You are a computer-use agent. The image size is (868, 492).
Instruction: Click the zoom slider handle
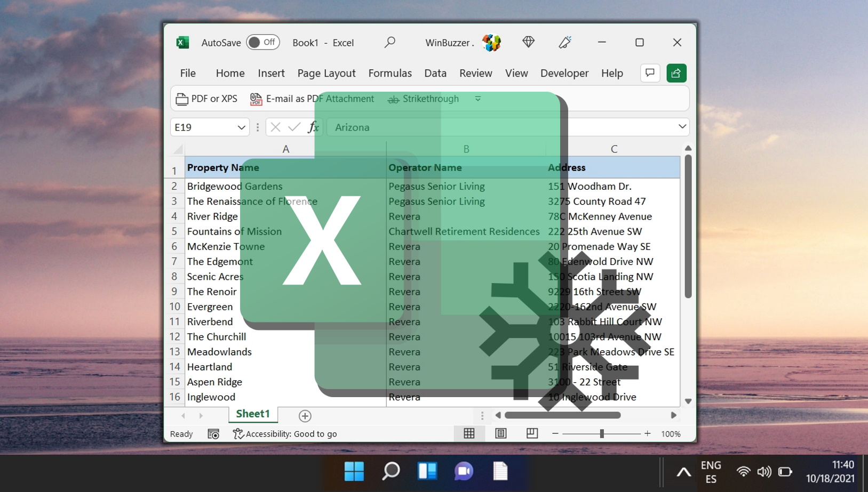pyautogui.click(x=602, y=434)
